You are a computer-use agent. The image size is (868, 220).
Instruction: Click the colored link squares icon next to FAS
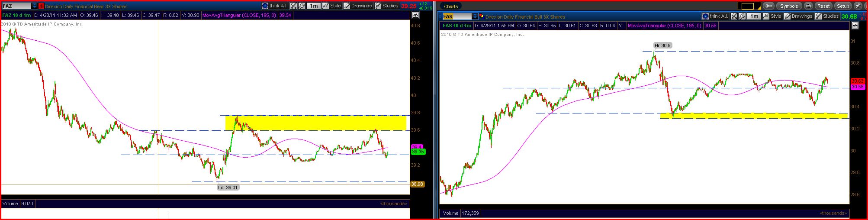(481, 16)
